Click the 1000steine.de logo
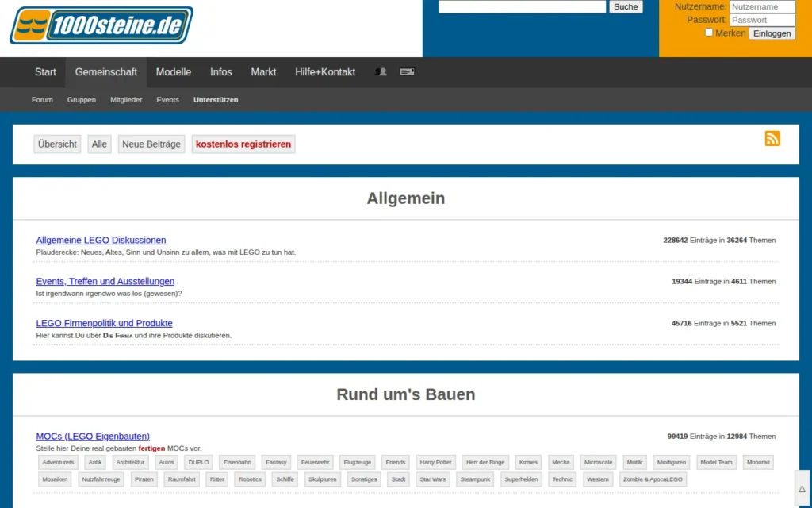 tap(101, 25)
